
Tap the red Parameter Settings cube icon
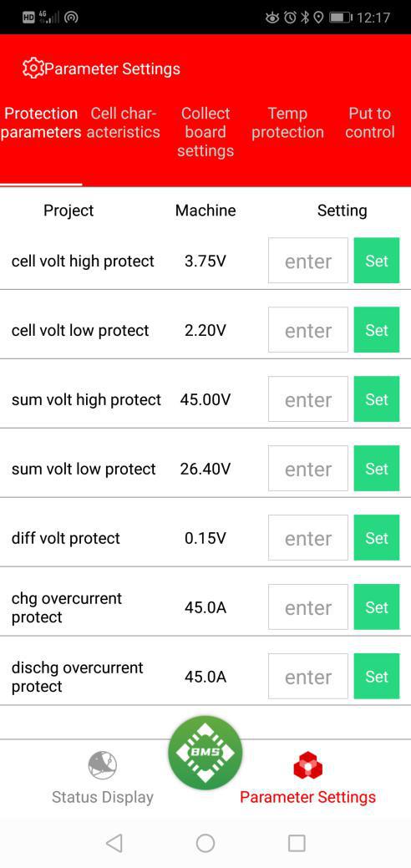[x=307, y=766]
